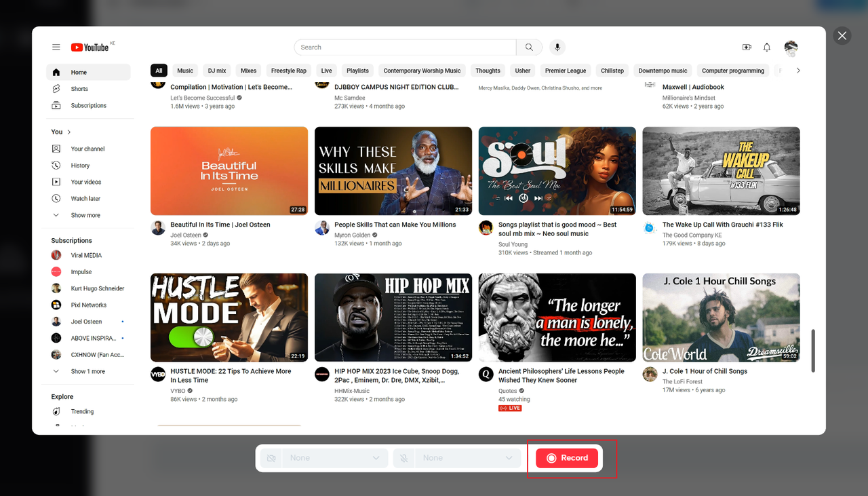Open the HUSTLE MODE thumbnail
The image size is (868, 496).
tap(229, 318)
